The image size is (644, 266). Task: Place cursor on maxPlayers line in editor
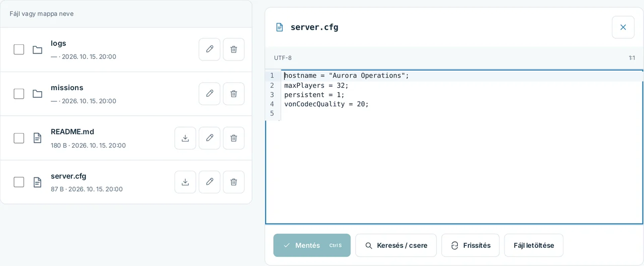(316, 85)
